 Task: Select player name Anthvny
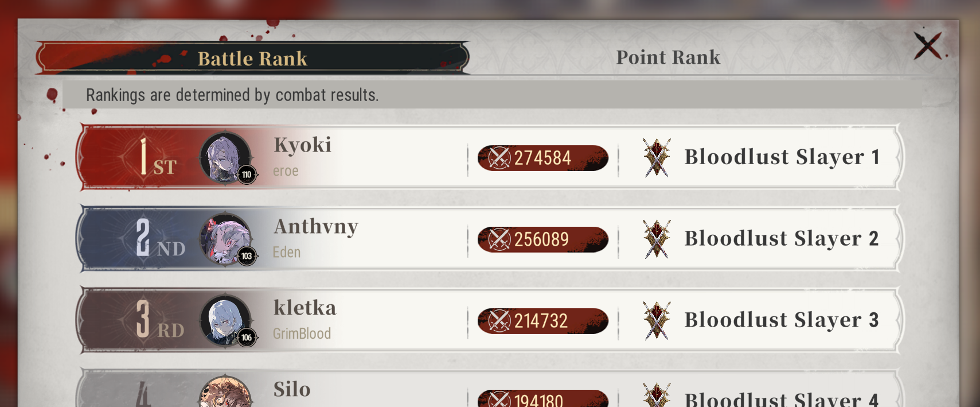[316, 227]
